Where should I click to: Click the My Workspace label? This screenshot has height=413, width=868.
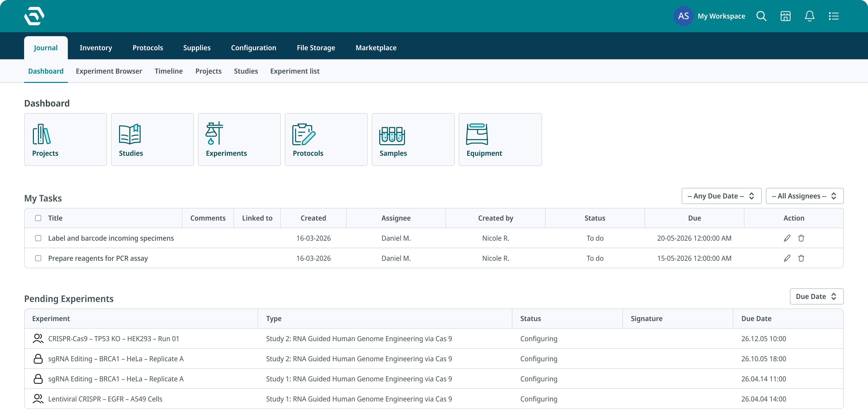pos(721,16)
